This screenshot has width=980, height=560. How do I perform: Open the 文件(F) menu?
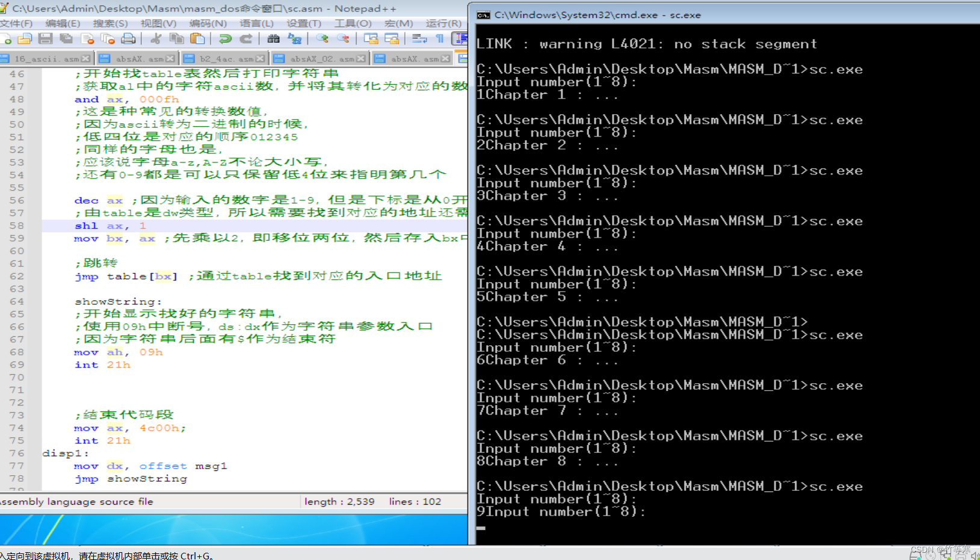pyautogui.click(x=16, y=23)
